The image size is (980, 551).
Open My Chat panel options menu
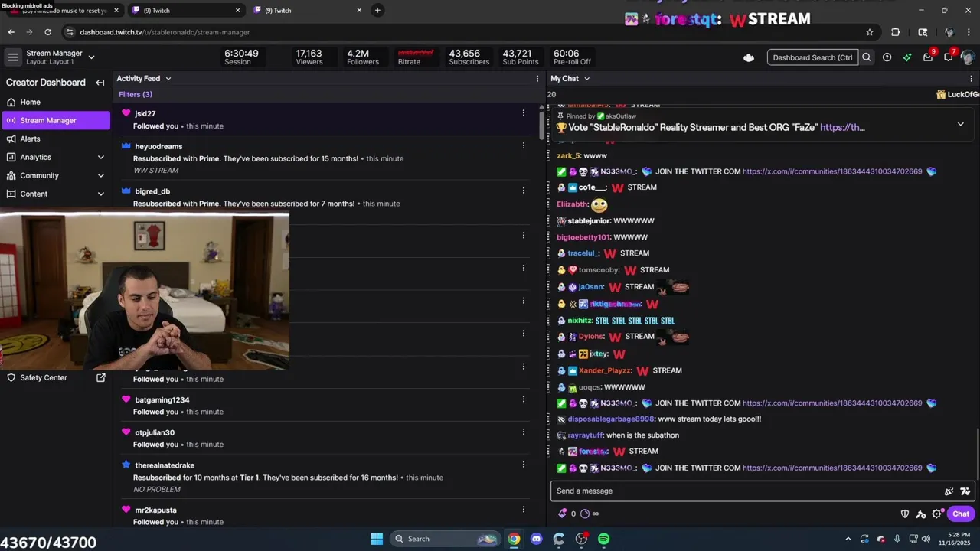pos(972,78)
